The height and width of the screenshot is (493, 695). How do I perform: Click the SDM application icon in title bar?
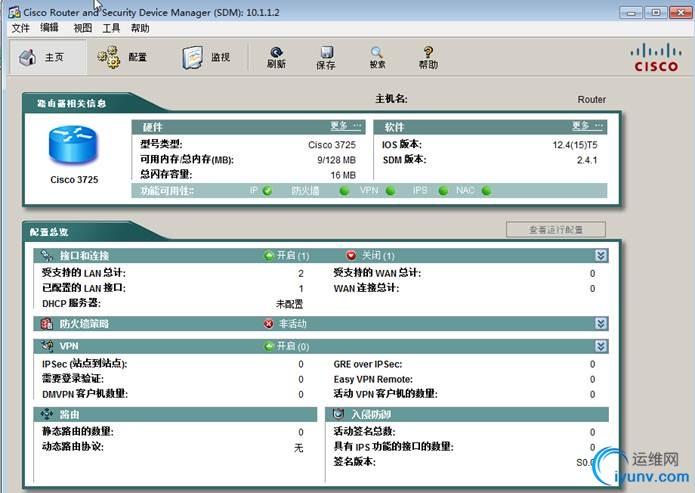coord(14,12)
